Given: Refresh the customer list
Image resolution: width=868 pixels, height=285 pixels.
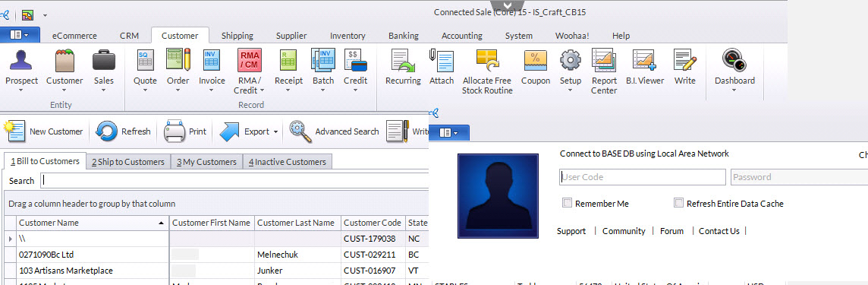Looking at the screenshot, I should point(123,131).
